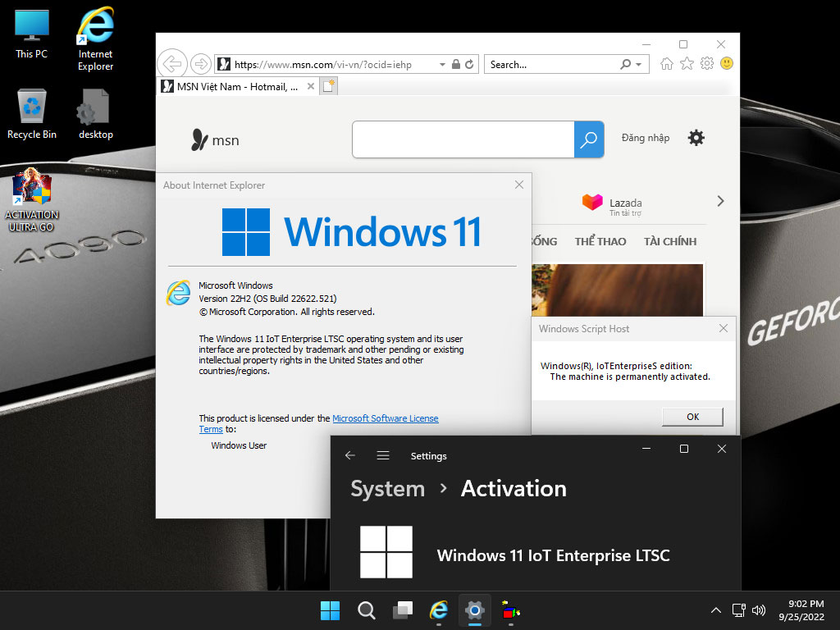Expand search provider dropdown arrow
Image resolution: width=840 pixels, height=630 pixels.
(638, 64)
